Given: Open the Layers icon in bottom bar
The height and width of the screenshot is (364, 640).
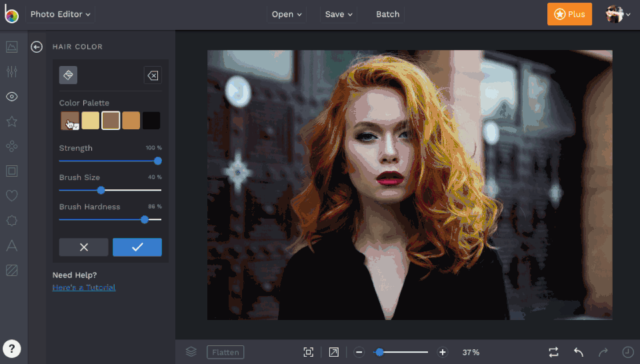Looking at the screenshot, I should [191, 352].
